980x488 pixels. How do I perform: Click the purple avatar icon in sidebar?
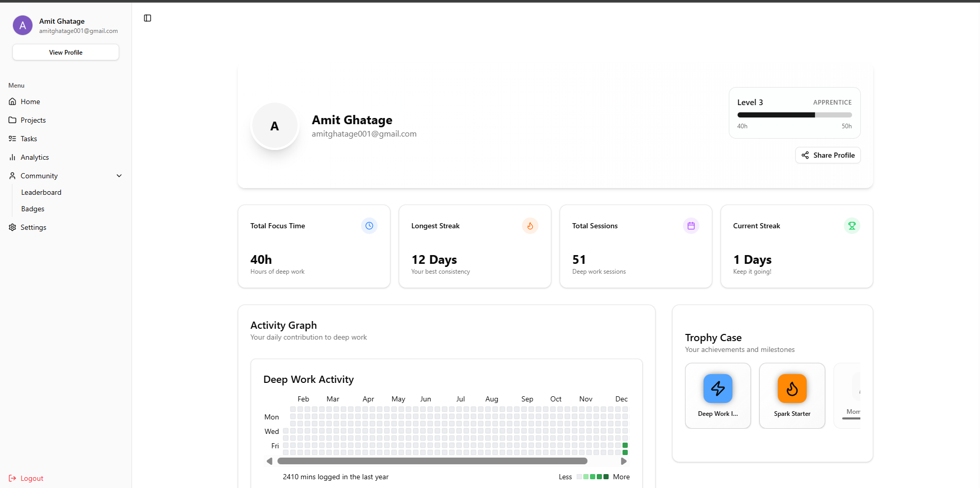coord(23,25)
